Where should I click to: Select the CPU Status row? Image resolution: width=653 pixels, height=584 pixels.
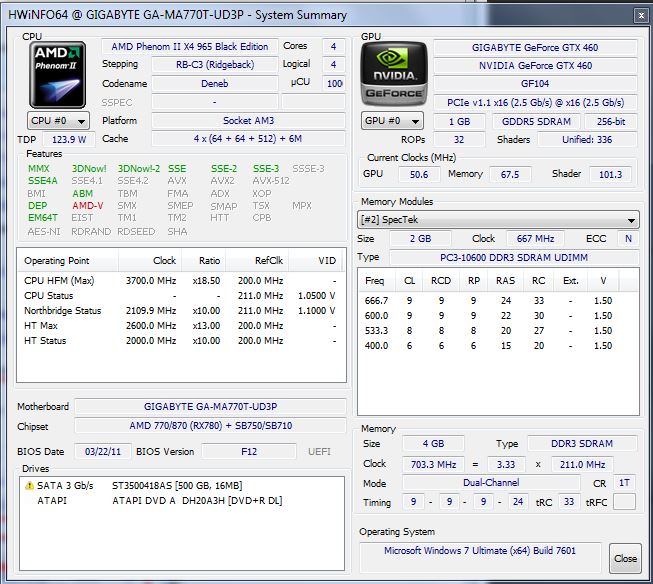click(x=181, y=296)
